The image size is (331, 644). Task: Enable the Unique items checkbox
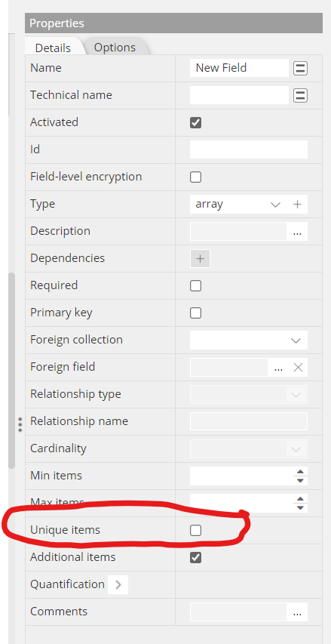click(195, 531)
